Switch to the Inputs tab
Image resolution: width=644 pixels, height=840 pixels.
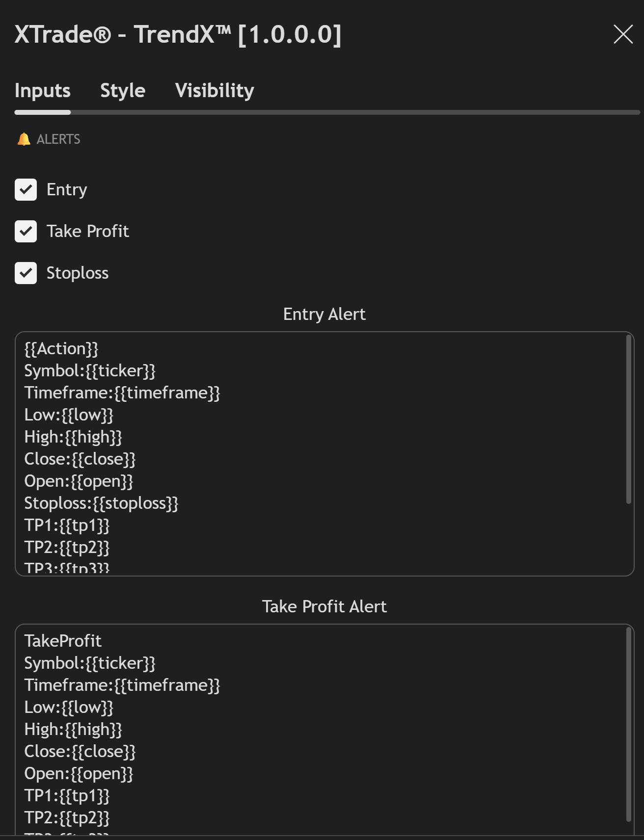43,91
